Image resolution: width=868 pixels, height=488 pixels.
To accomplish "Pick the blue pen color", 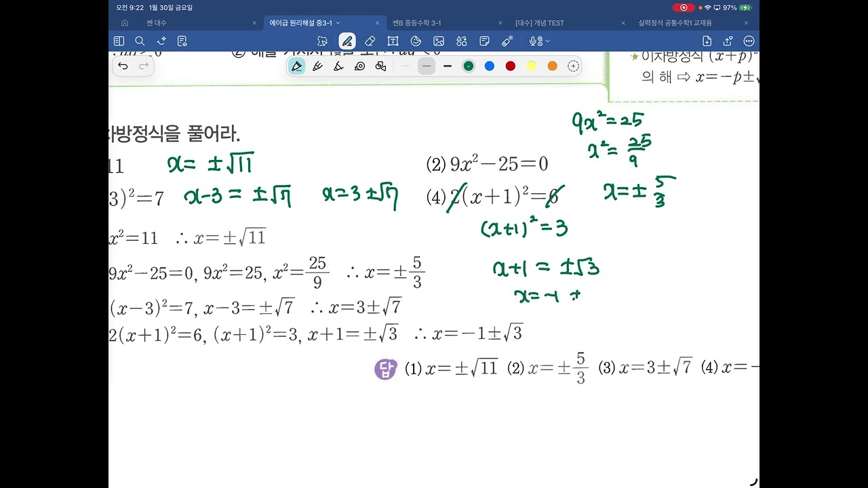I will [x=490, y=66].
